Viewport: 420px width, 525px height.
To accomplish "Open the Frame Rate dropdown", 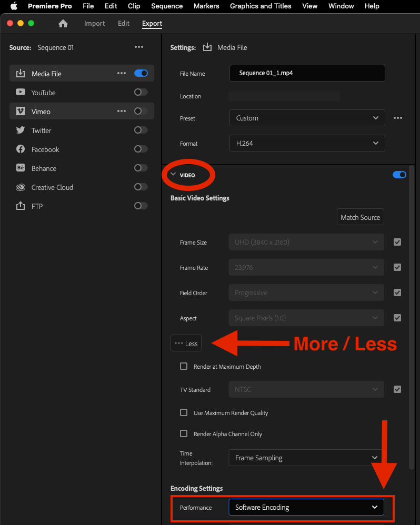I will [306, 267].
